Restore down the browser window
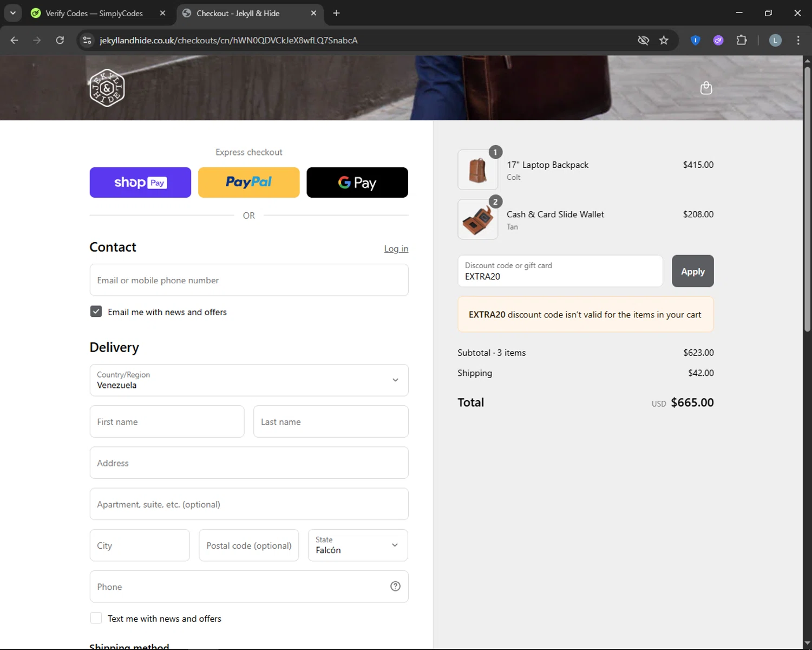 [x=768, y=13]
